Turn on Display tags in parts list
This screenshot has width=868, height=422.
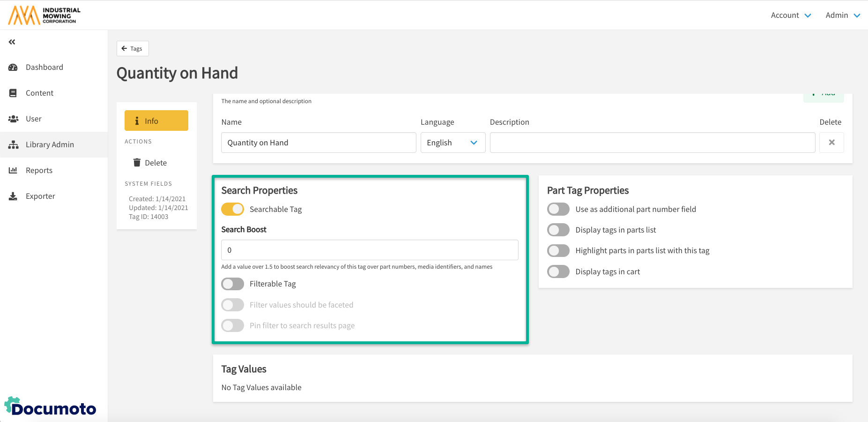(558, 230)
